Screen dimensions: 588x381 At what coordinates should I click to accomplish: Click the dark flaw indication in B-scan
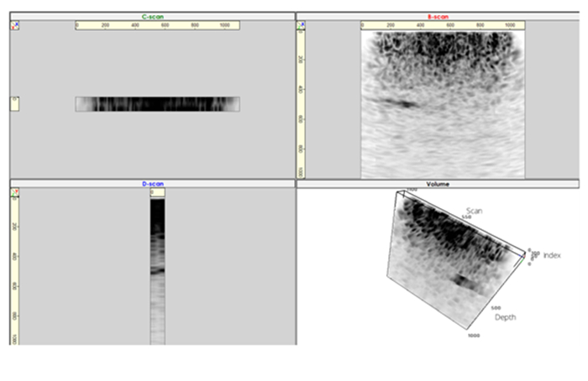click(399, 103)
